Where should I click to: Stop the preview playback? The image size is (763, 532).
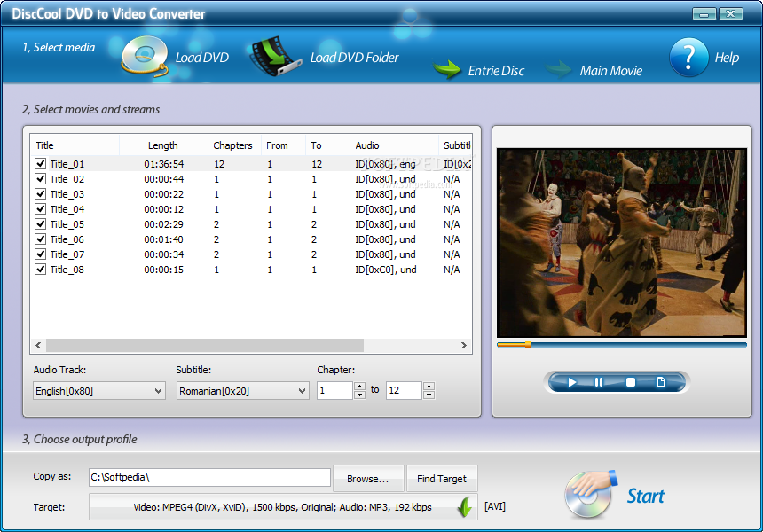coord(631,383)
